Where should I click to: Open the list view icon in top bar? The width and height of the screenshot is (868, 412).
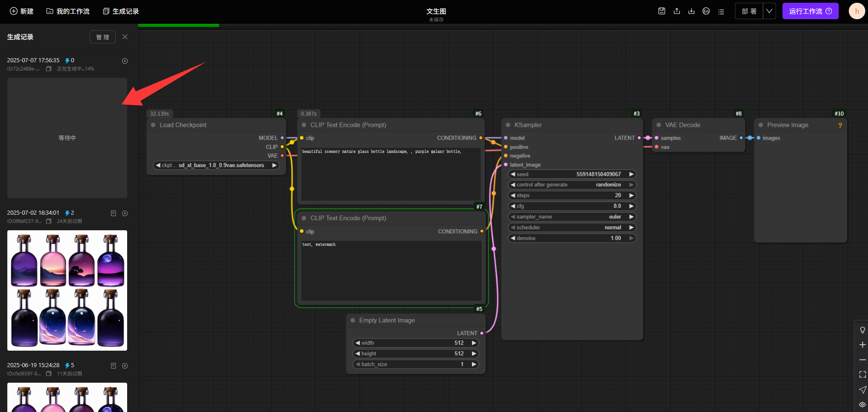pyautogui.click(x=721, y=11)
